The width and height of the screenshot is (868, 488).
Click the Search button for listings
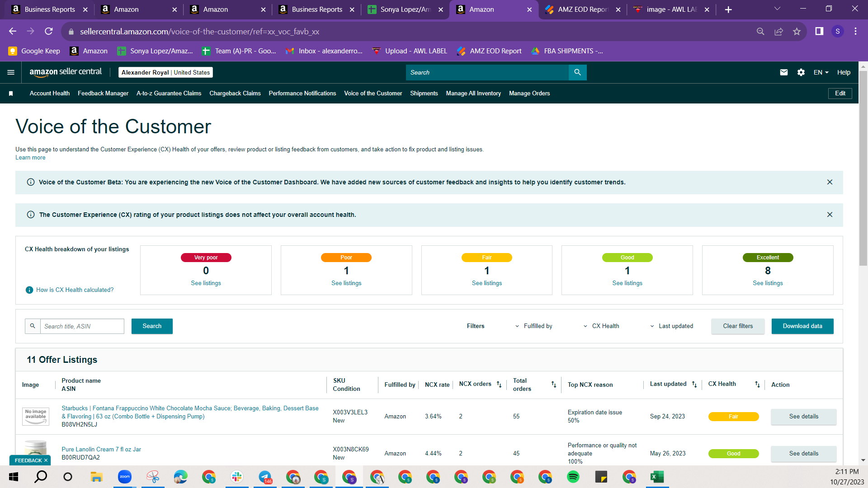tap(152, 326)
